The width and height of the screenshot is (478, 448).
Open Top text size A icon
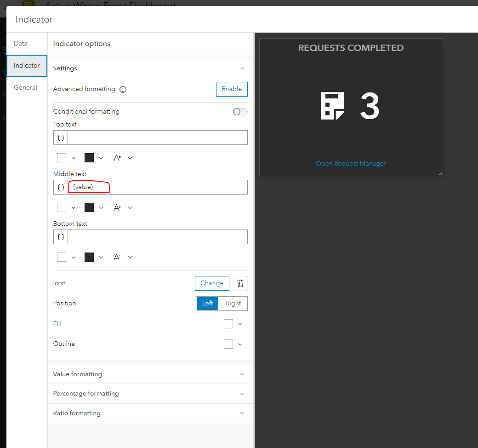coord(117,158)
